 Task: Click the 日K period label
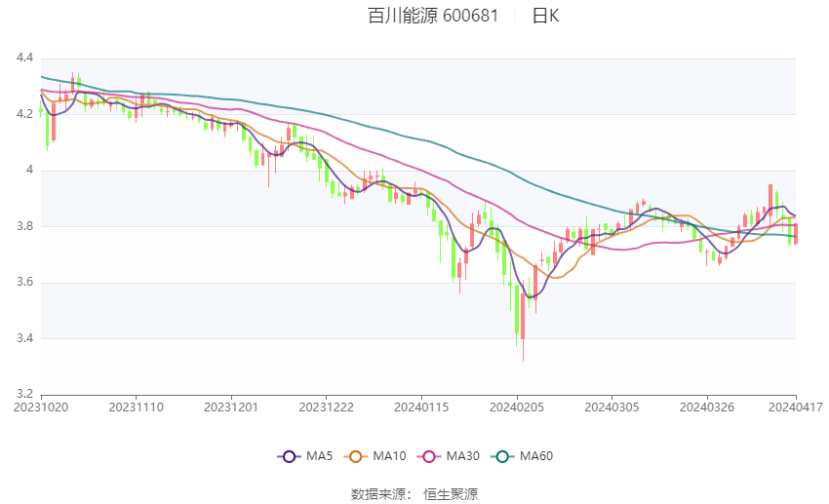click(545, 16)
